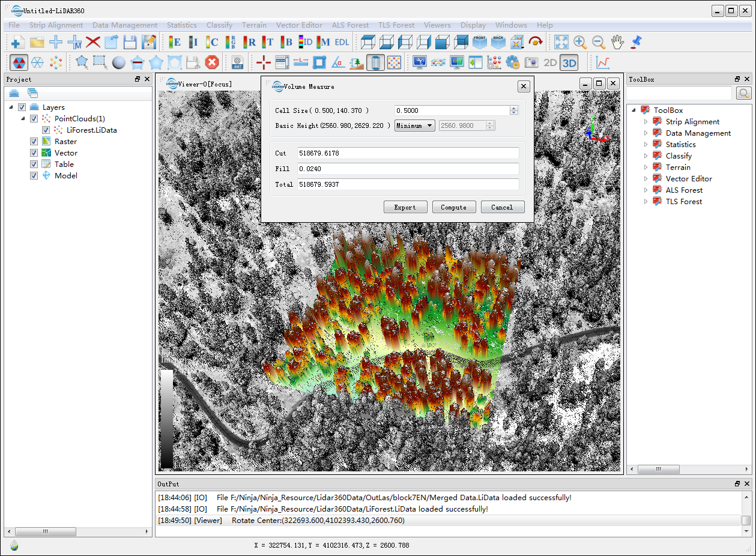Click the Zoom In magnifier icon
Screen dimensions: 756x556
click(580, 42)
